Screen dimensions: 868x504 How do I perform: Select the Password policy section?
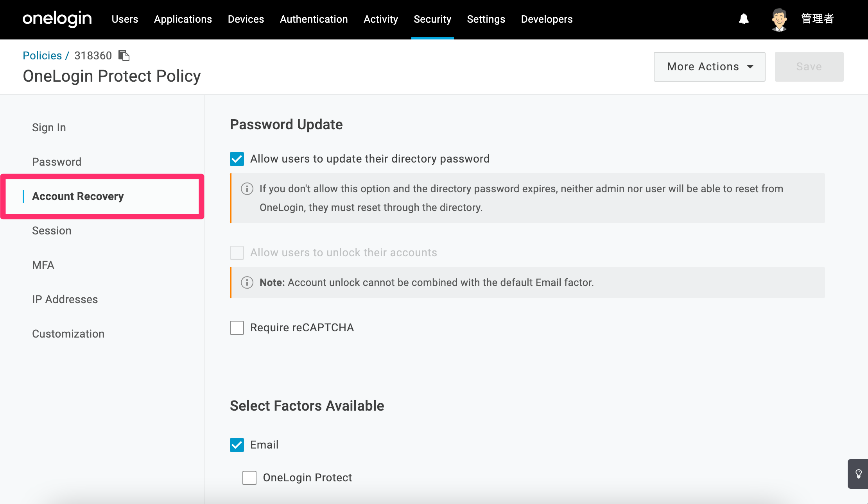pyautogui.click(x=57, y=162)
